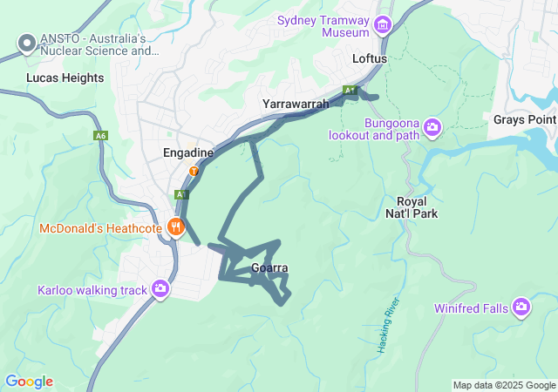
Task: Click Map data ©2025 Google attribution
Action: click(x=504, y=385)
